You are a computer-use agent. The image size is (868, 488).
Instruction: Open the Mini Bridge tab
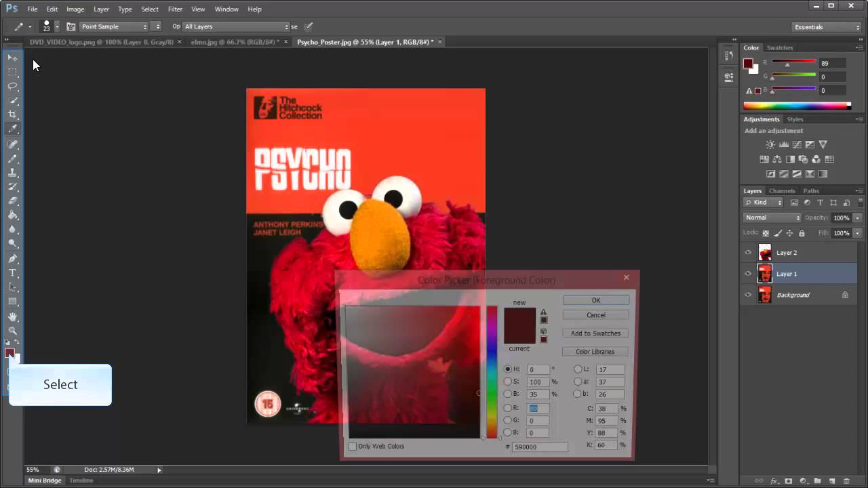(x=45, y=481)
